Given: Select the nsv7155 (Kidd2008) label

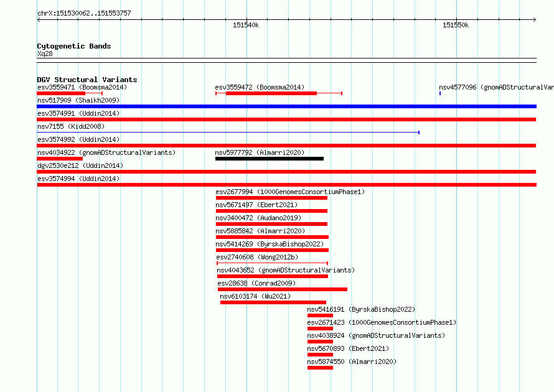Looking at the screenshot, I should [71, 126].
